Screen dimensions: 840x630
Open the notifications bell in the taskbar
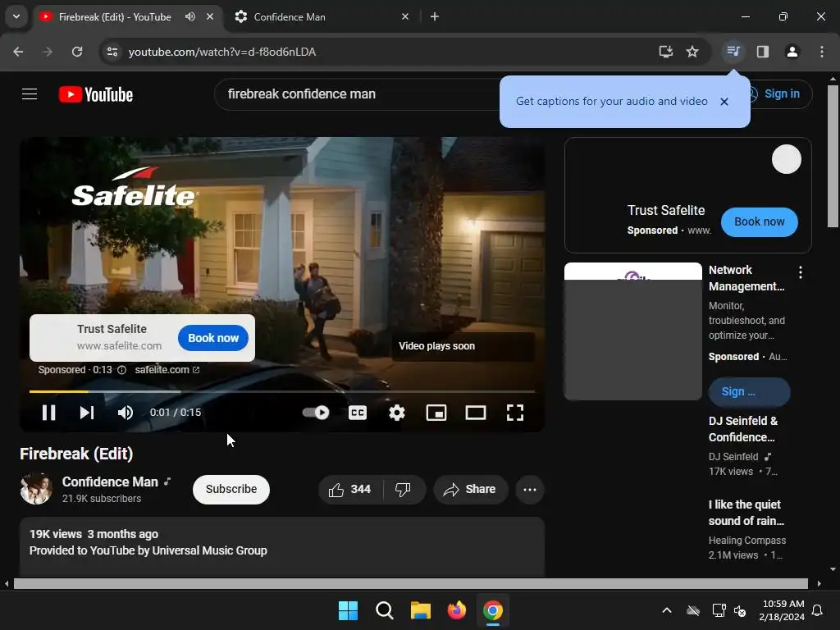pos(818,610)
